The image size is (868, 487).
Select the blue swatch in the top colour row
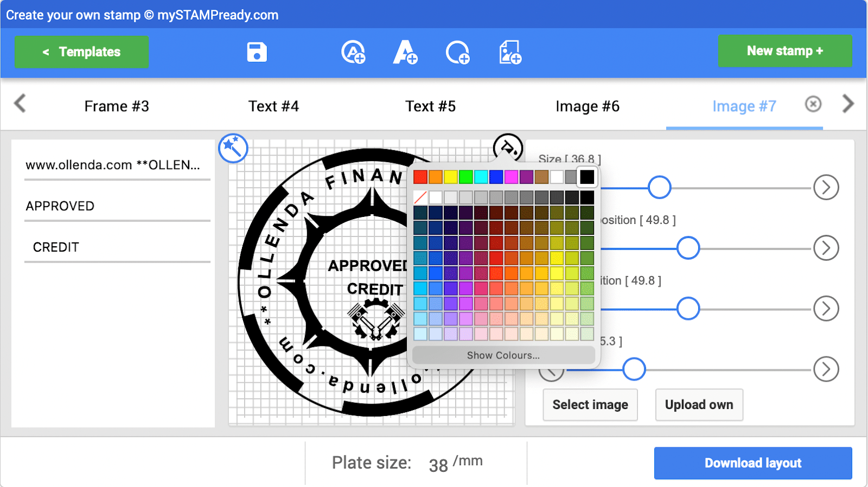[x=496, y=177]
